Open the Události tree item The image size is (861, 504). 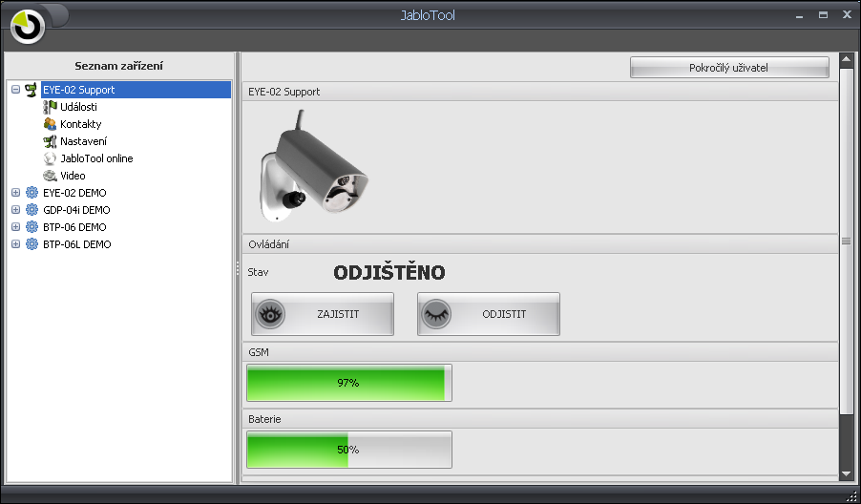tap(78, 107)
